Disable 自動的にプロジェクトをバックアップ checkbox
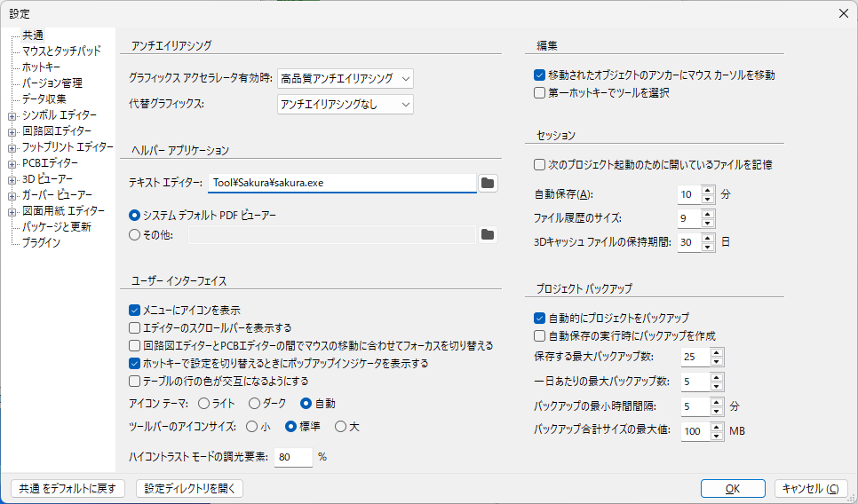Image resolution: width=858 pixels, height=504 pixels. click(539, 318)
